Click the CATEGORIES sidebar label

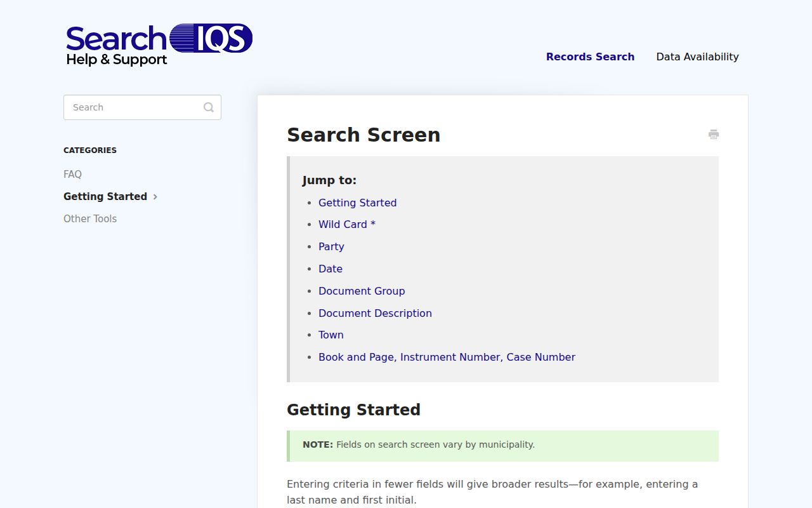click(x=90, y=150)
